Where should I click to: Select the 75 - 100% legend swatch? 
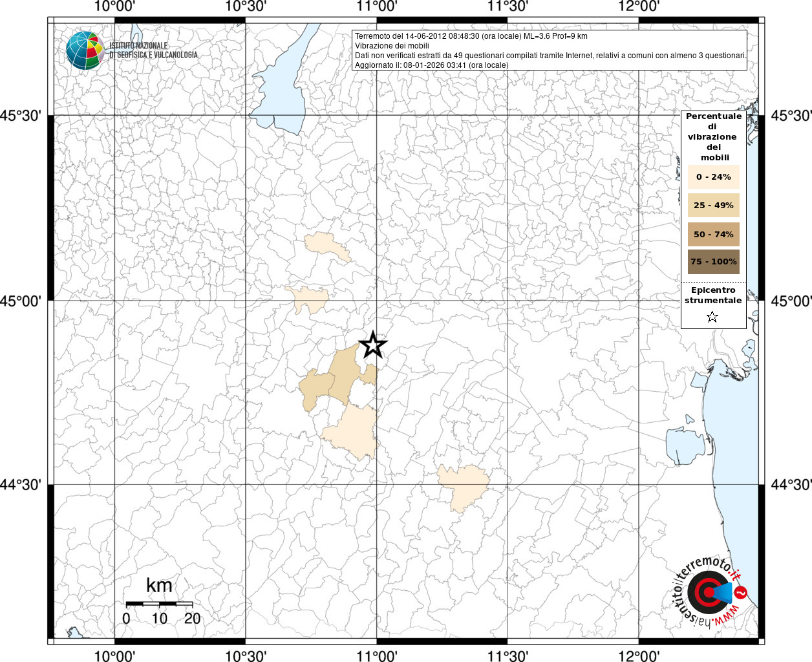pyautogui.click(x=714, y=262)
